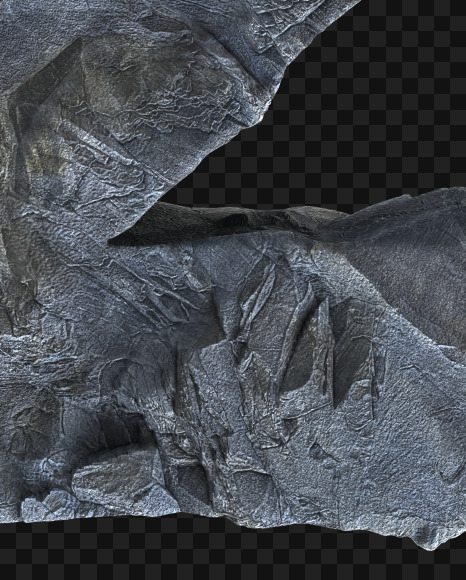Viewport: 466px width, 580px height.
Task: Select the upper rock slab texture
Action: 129,92
